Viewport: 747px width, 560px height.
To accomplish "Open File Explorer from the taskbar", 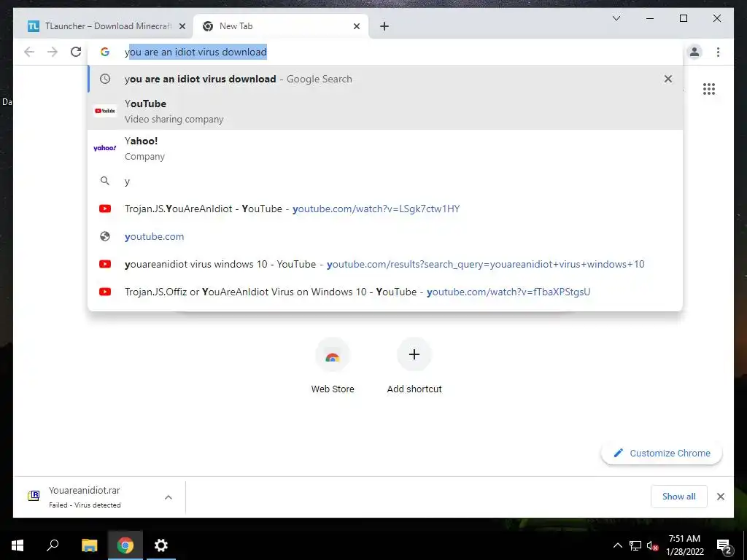I will click(x=89, y=545).
